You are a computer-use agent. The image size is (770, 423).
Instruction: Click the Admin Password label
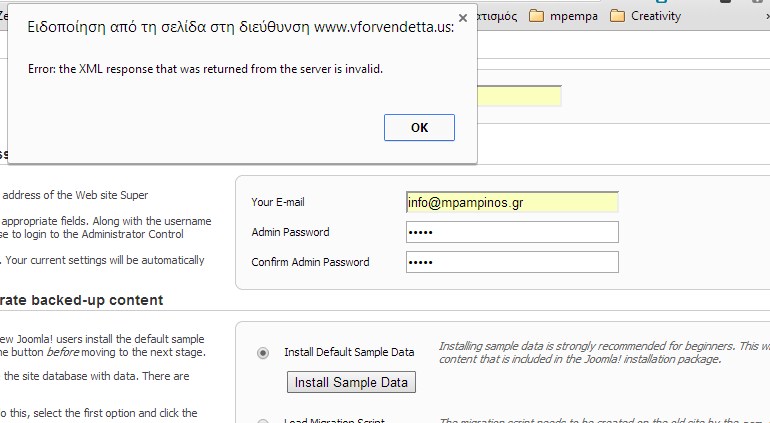tap(290, 232)
